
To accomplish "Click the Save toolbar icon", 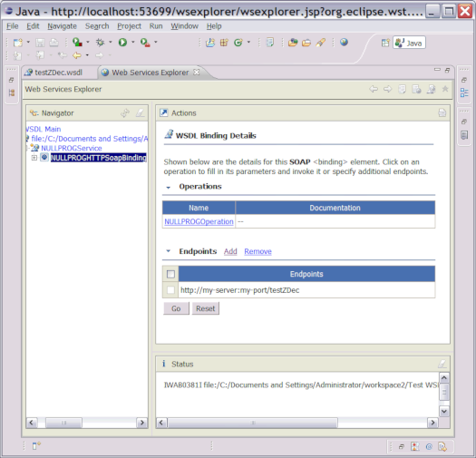I will click(x=40, y=43).
